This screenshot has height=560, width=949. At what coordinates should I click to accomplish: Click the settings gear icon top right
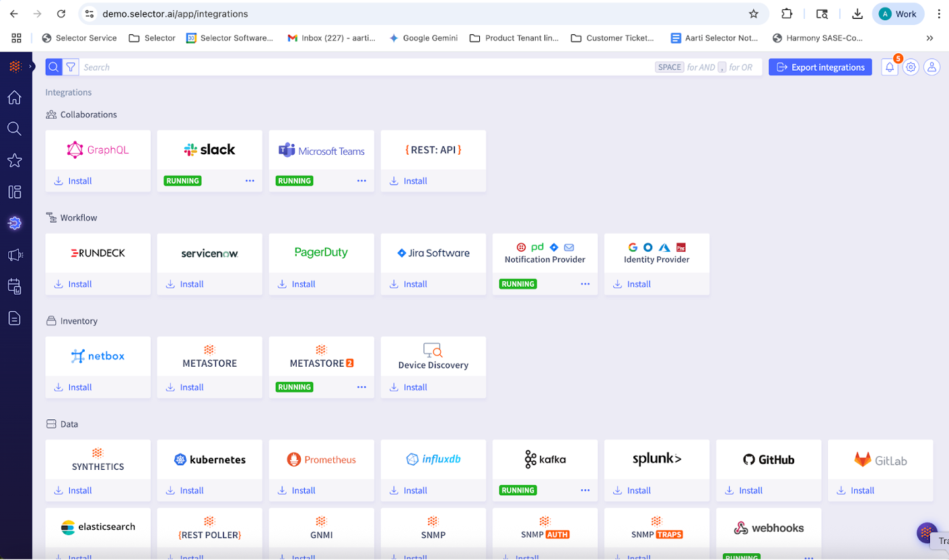(911, 67)
